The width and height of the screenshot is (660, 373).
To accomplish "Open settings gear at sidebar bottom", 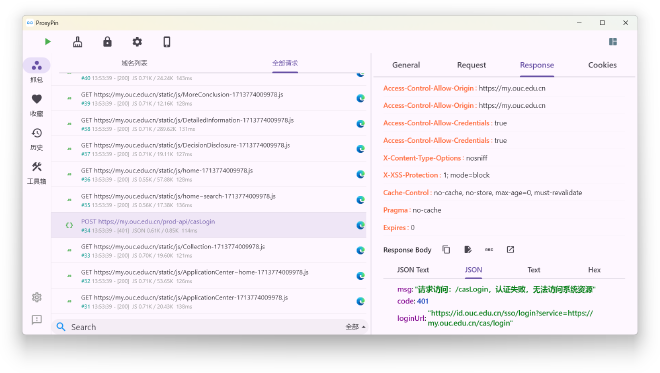I will 37,297.
